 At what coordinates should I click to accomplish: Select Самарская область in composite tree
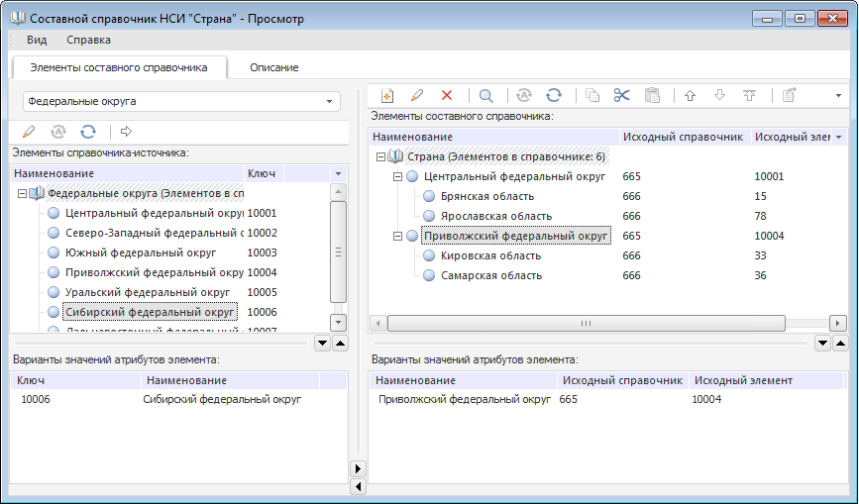pyautogui.click(x=490, y=275)
